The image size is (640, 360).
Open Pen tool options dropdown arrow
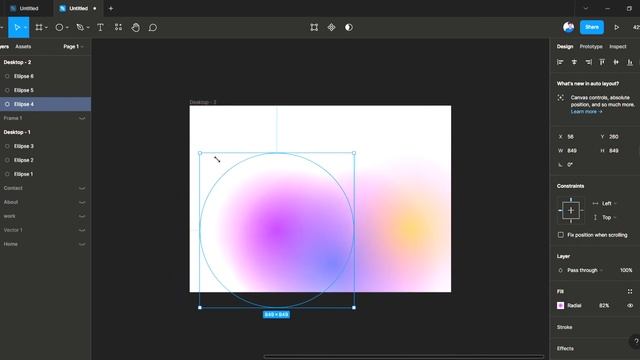pyautogui.click(x=88, y=28)
